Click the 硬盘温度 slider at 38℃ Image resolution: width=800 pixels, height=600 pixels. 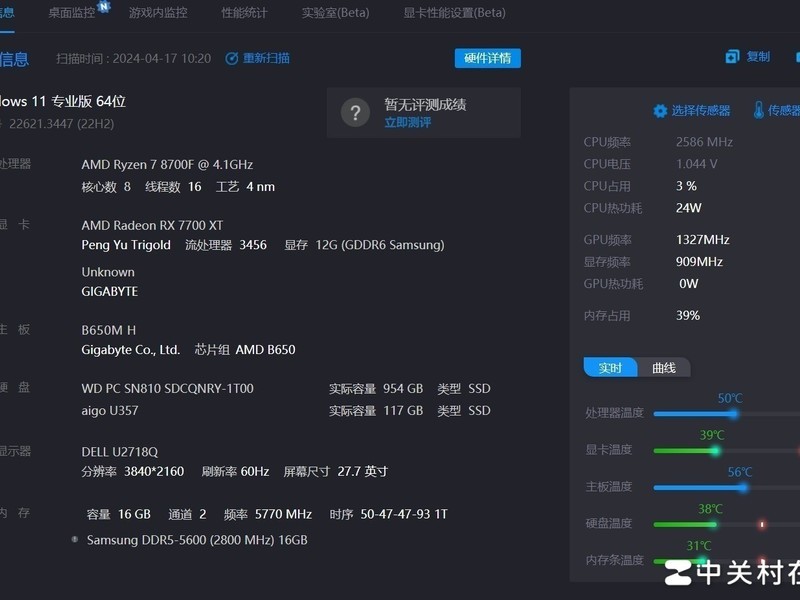click(713, 524)
